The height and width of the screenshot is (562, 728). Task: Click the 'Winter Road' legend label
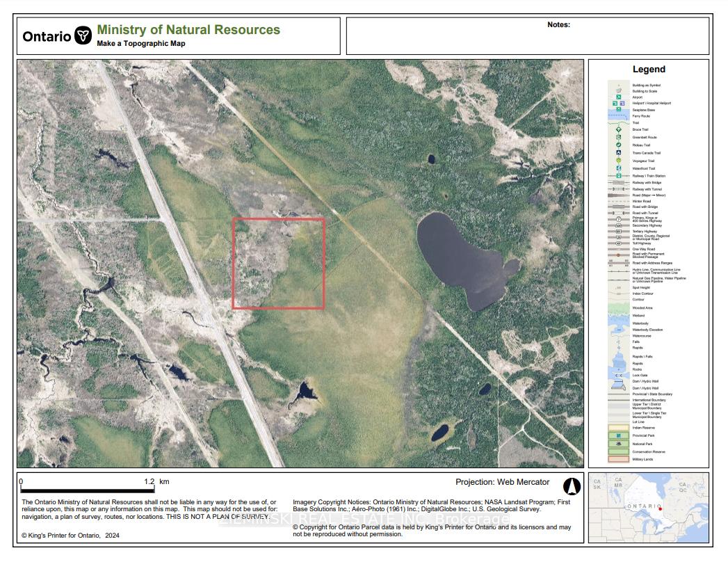(642, 201)
